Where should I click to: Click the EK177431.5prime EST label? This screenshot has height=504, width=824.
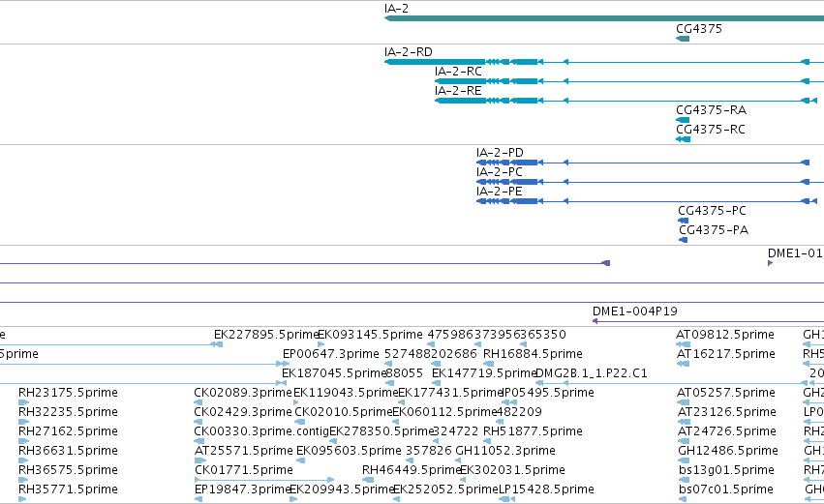451,393
